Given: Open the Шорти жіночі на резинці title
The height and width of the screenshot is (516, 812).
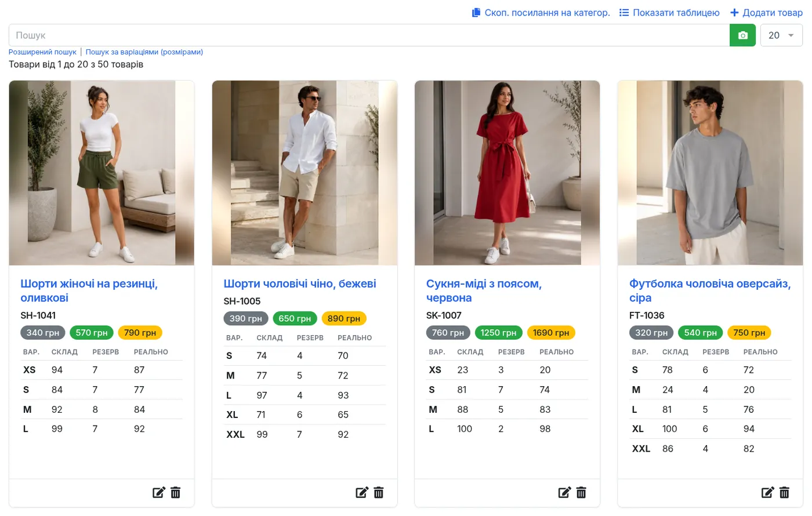Looking at the screenshot, I should click(x=89, y=290).
